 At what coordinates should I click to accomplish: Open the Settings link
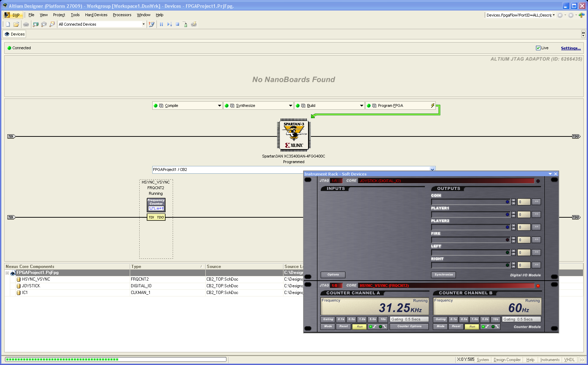(571, 48)
